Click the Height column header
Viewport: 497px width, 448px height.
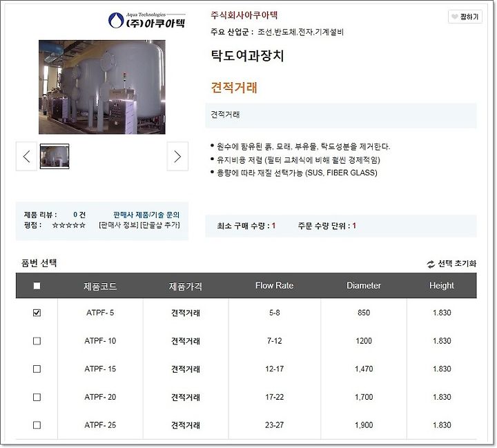pos(442,286)
